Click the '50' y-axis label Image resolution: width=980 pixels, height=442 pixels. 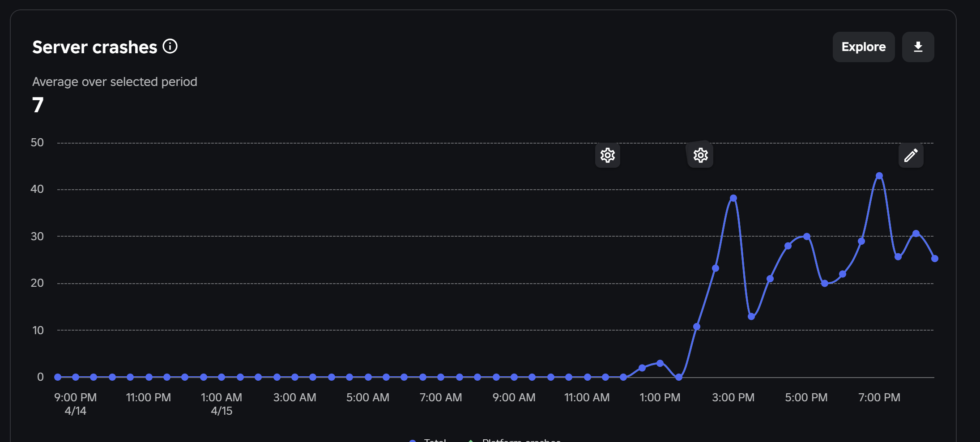click(37, 143)
